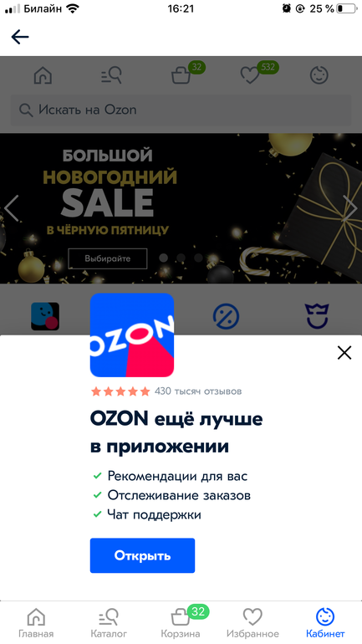Screen dimensions: 362x644
Task: Switch to Каталог tab
Action: [x=109, y=622]
